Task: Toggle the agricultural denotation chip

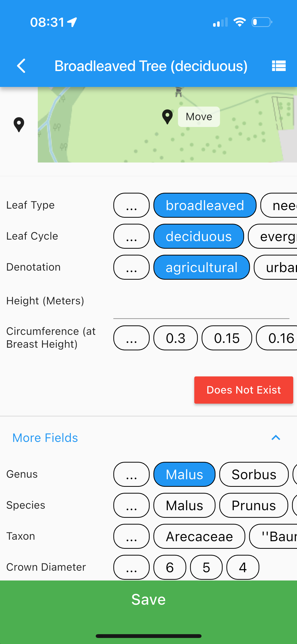Action: [x=202, y=267]
